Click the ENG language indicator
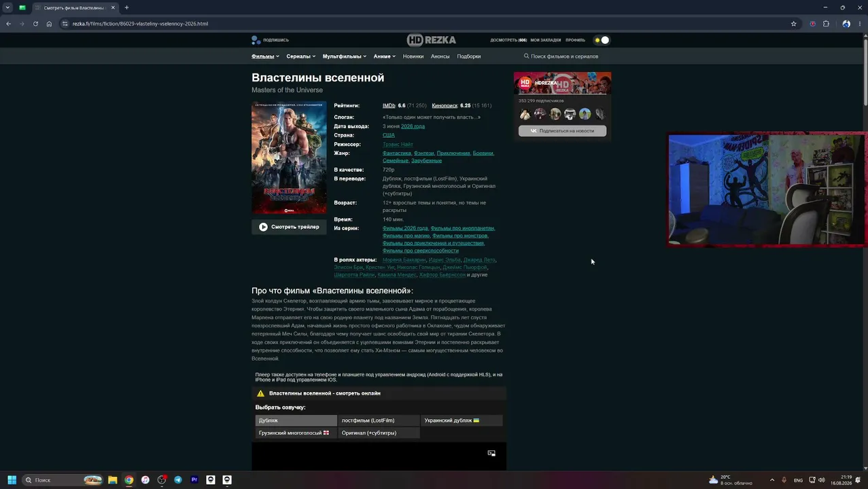 tap(799, 480)
